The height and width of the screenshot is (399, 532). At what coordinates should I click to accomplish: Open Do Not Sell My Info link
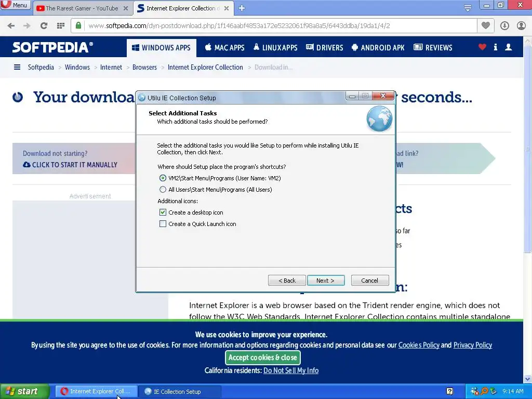click(291, 370)
